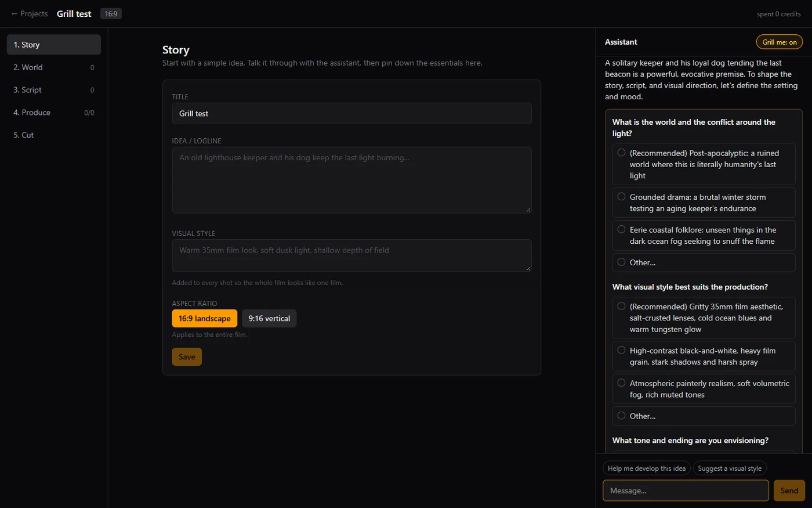The image size is (812, 508).
Task: Choose the Eerie coastal folklore option
Action: pyautogui.click(x=704, y=235)
